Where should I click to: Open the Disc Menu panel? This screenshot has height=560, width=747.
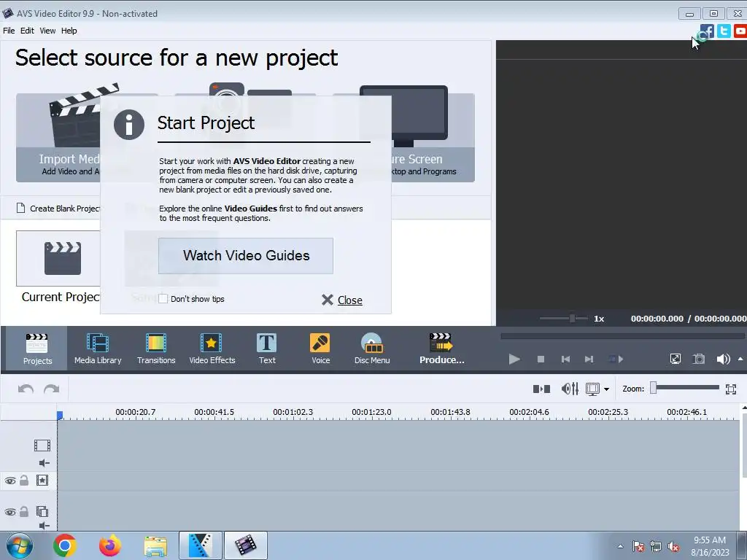point(372,349)
